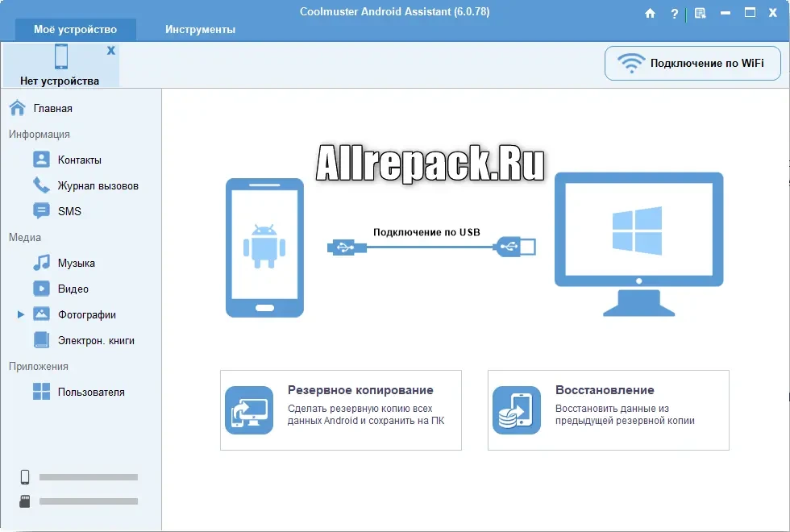Viewport: 790px width, 532px height.
Task: Open Контакты section
Action: coord(80,160)
